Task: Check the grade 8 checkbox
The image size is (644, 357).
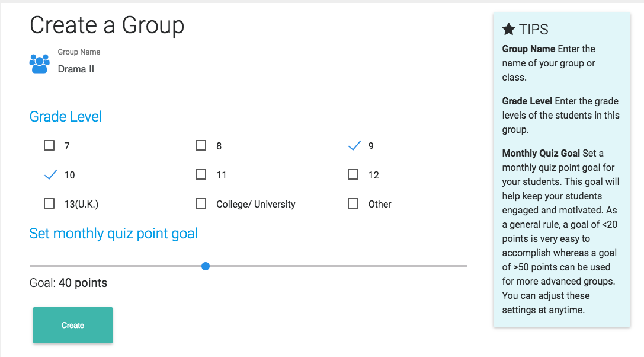Action: pos(201,145)
